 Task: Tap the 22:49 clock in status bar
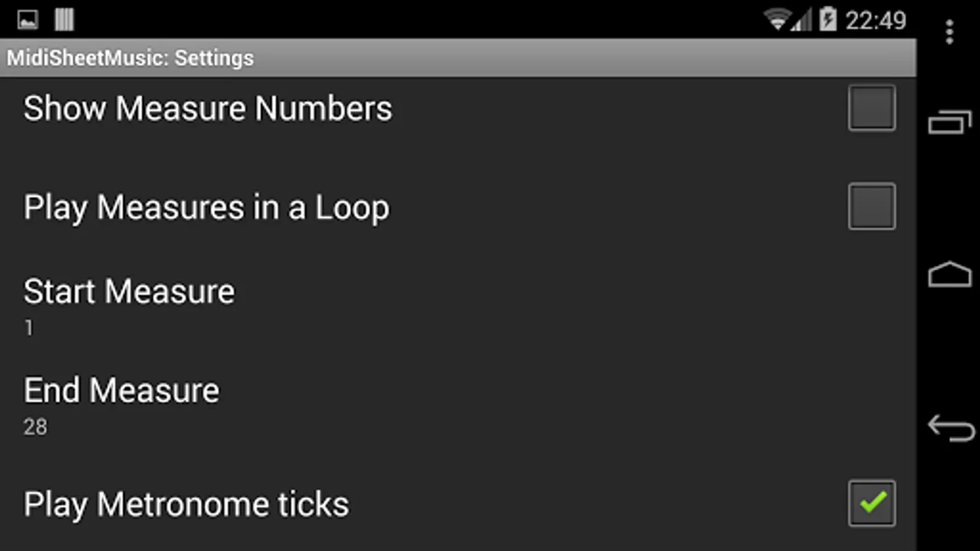click(875, 20)
